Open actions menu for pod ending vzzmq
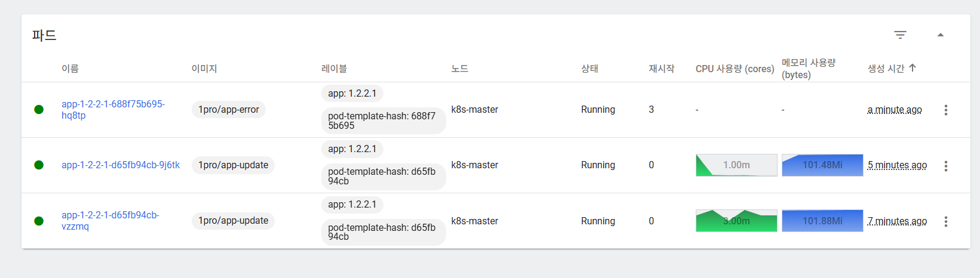 tap(946, 221)
